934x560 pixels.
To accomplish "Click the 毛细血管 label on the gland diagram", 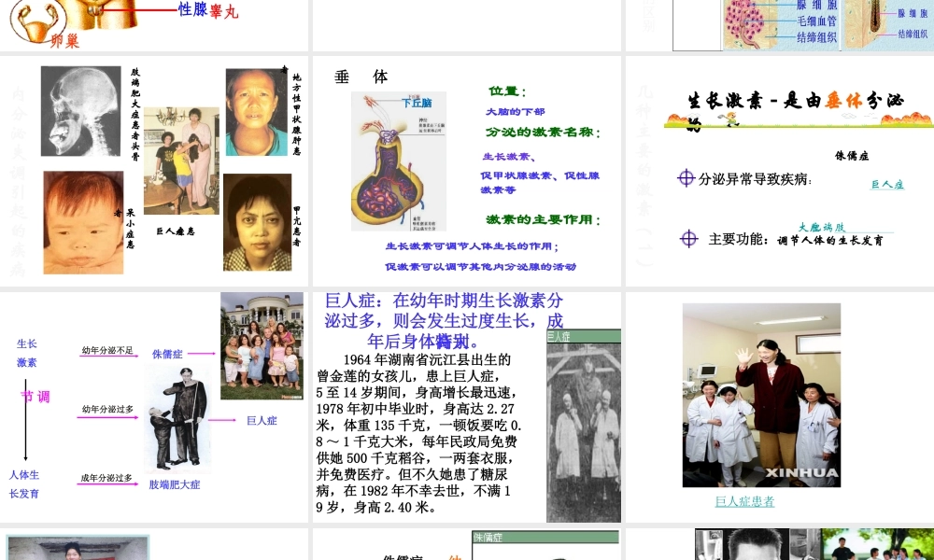I will click(x=816, y=21).
